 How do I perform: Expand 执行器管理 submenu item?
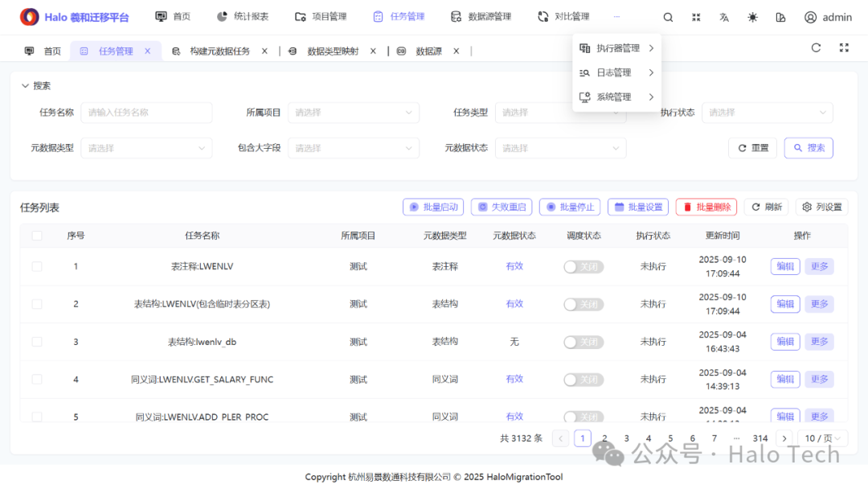click(x=616, y=48)
